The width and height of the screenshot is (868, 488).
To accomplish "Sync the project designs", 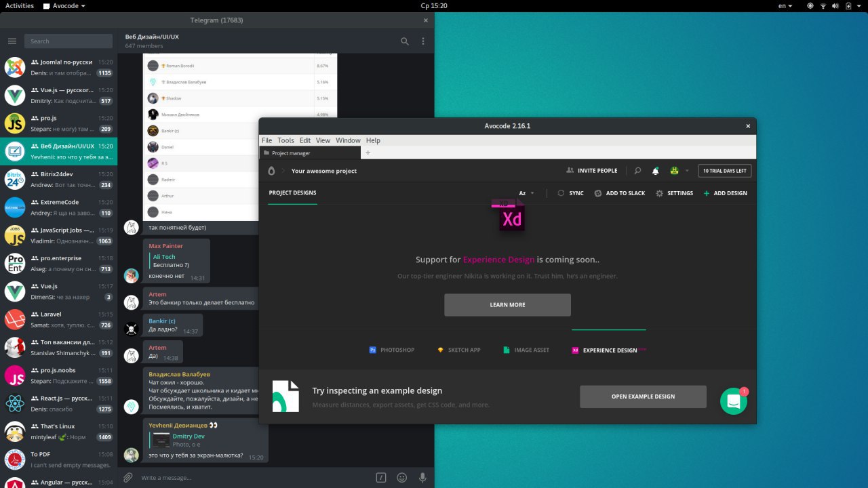I will pyautogui.click(x=570, y=193).
